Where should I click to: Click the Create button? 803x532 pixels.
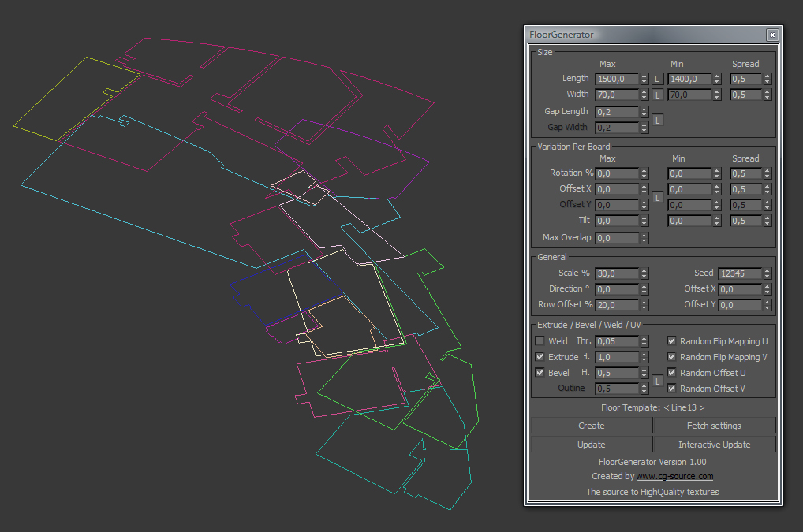point(592,426)
